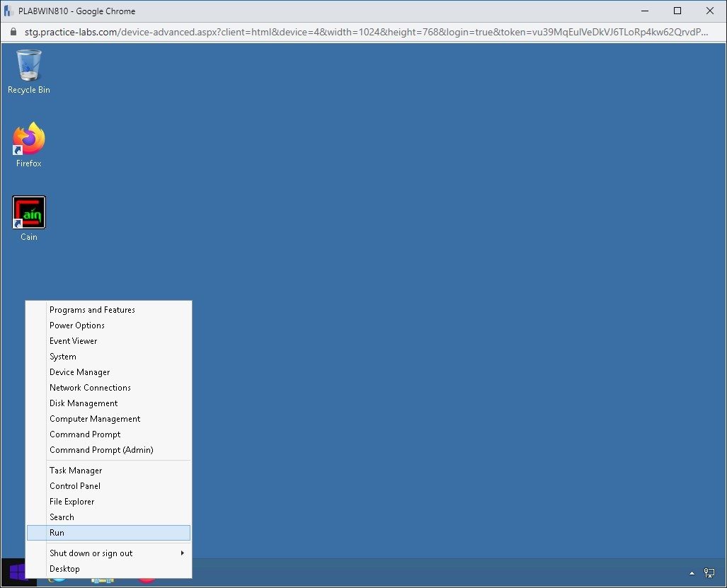Click the show hidden icons arrow on the taskbar

(692, 572)
